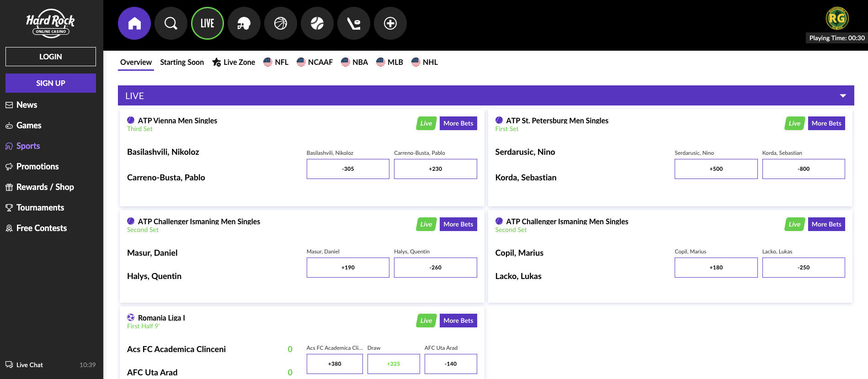This screenshot has width=868, height=379.
Task: Select Masur +190 odds
Action: [x=348, y=268]
